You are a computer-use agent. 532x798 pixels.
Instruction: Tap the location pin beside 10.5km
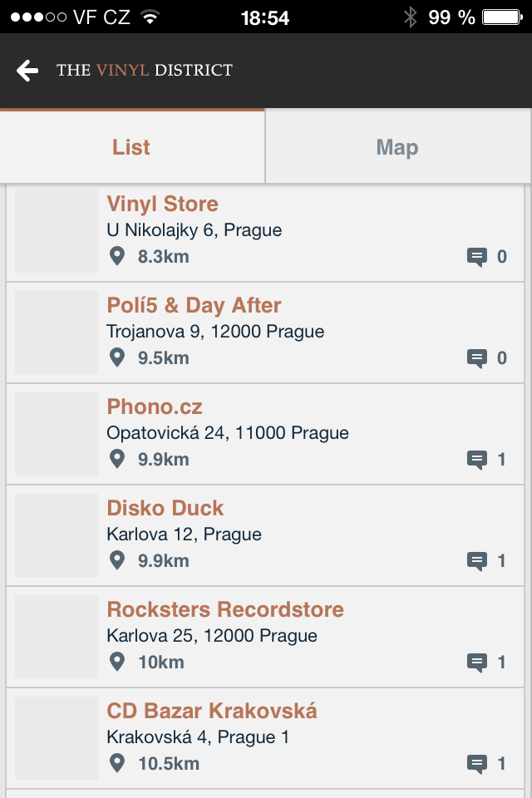click(117, 763)
